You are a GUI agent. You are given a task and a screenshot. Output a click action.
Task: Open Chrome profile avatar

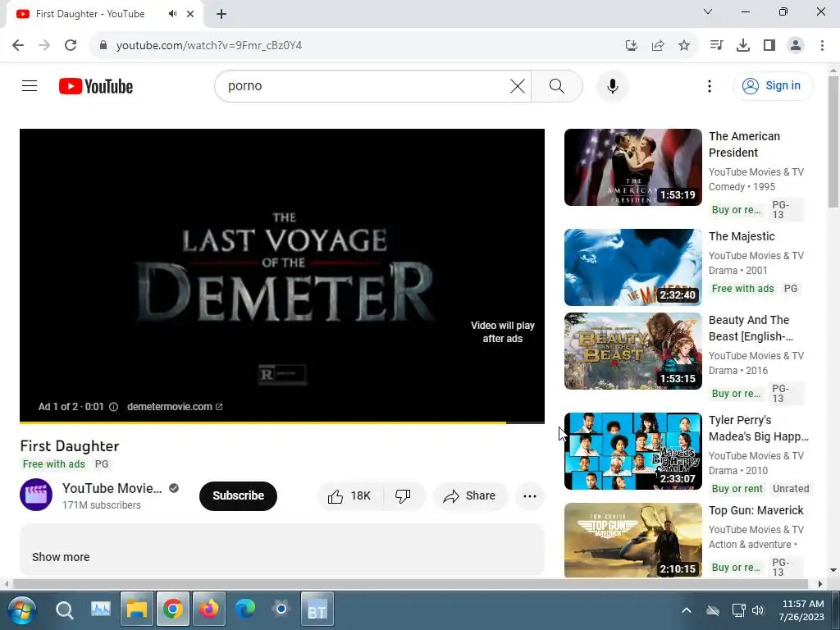pos(796,46)
